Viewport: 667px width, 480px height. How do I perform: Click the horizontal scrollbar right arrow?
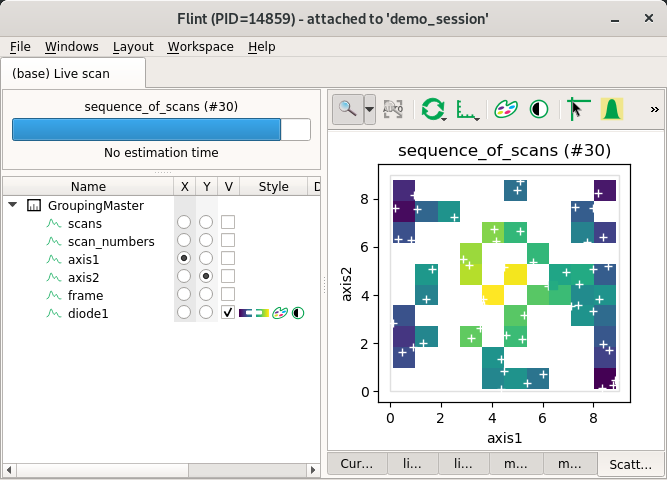pyautogui.click(x=313, y=470)
